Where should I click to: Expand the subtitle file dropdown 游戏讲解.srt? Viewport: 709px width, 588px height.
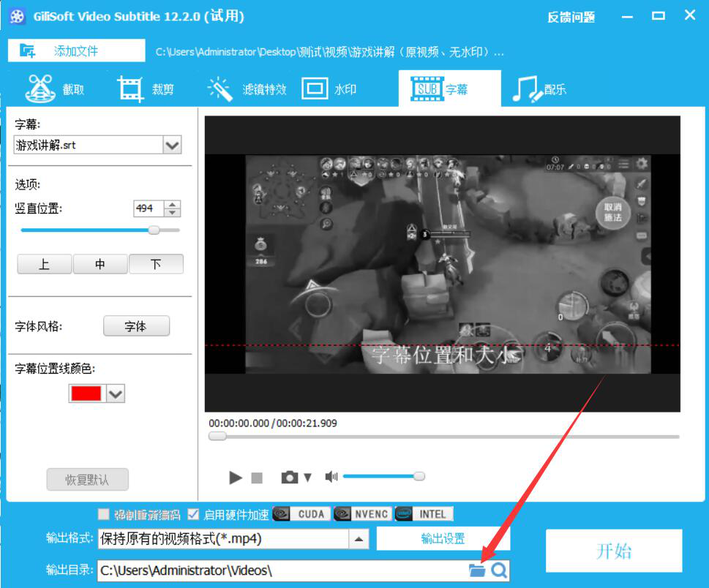click(x=172, y=145)
